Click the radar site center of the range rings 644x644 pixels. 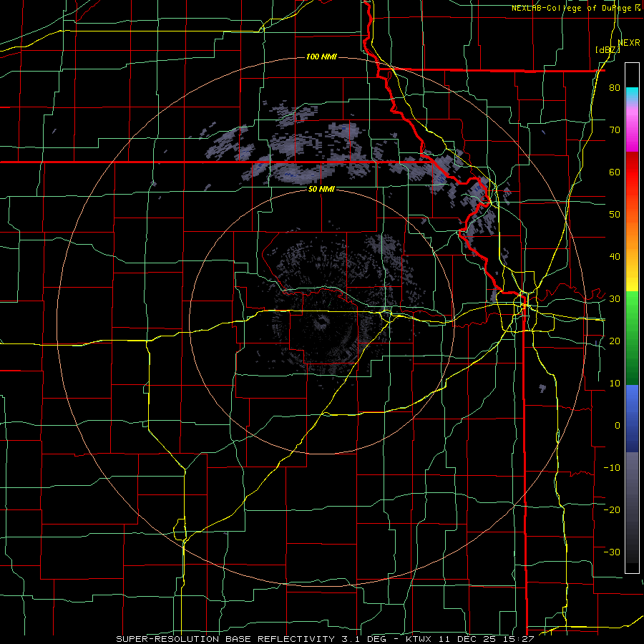321,321
